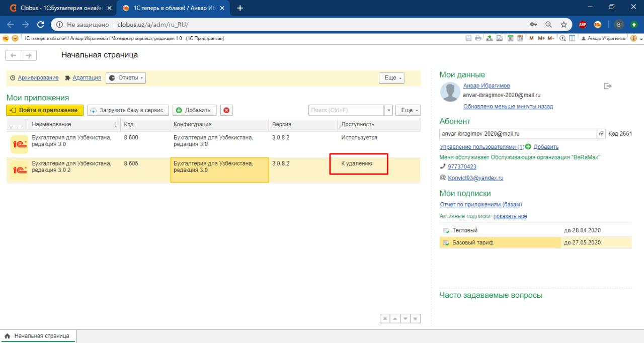This screenshot has width=644, height=343.
Task: Open the Адаптация link
Action: [x=87, y=78]
